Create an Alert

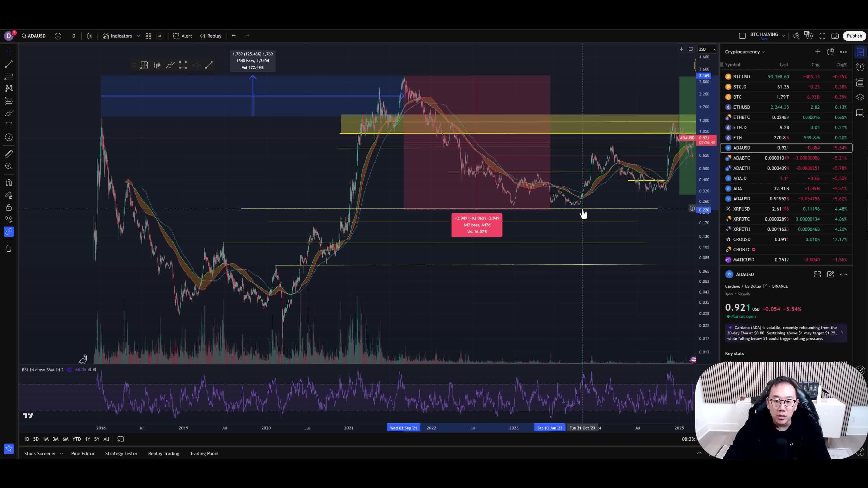[x=183, y=36]
